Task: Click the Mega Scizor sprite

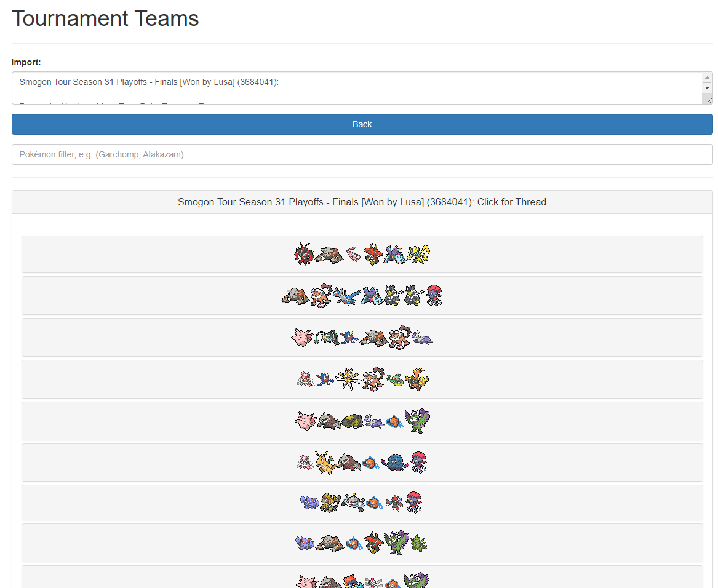Action: (394, 503)
